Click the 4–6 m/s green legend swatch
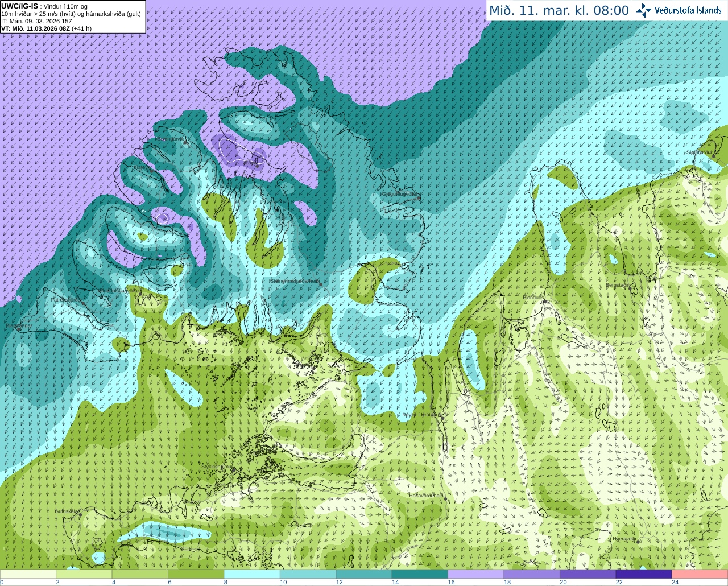The height and width of the screenshot is (586, 728). pos(140,574)
